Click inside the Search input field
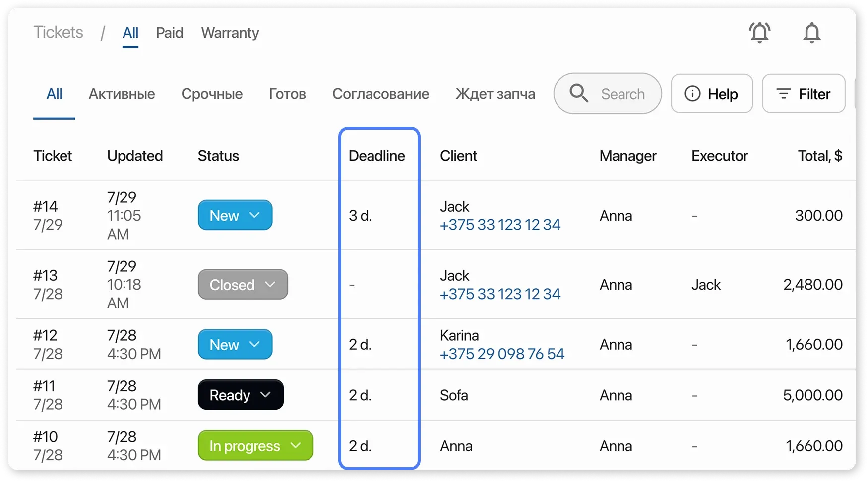Viewport: 868px width, 482px height. (x=623, y=94)
